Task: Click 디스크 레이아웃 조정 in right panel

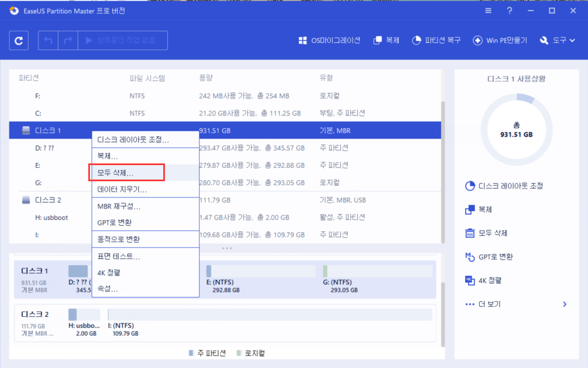Action: tap(504, 186)
